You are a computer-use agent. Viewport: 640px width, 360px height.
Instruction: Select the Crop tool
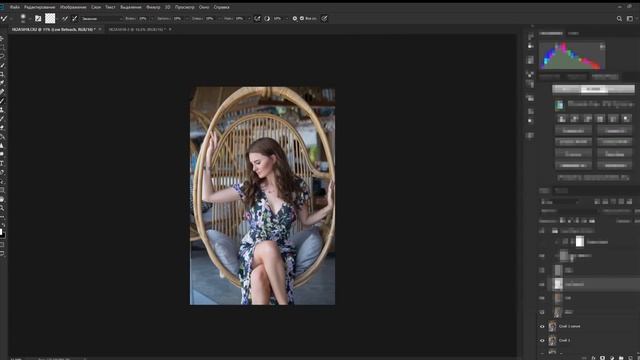[x=2, y=74]
